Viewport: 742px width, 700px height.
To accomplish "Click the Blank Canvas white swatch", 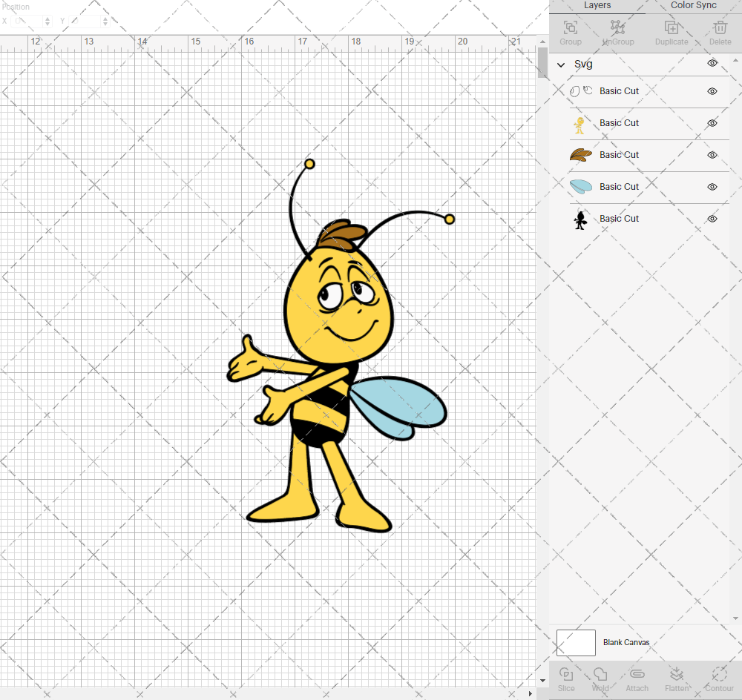I will click(576, 643).
